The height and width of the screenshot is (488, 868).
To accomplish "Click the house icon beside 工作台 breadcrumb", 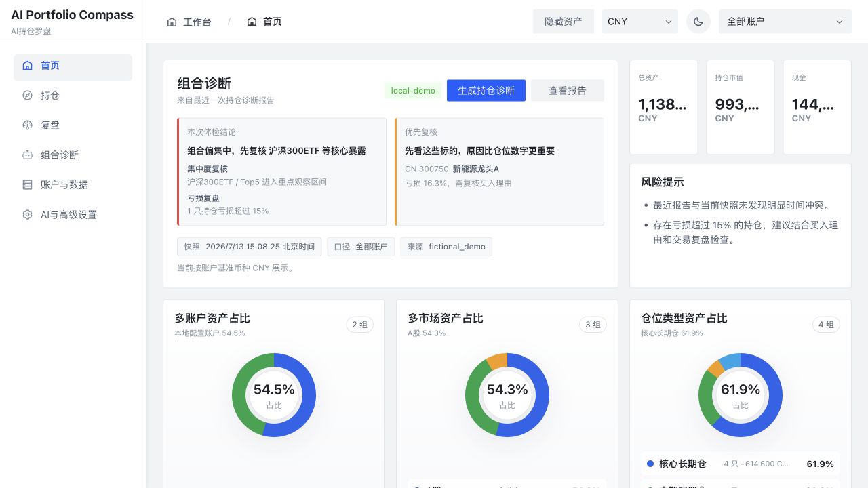I will point(172,22).
